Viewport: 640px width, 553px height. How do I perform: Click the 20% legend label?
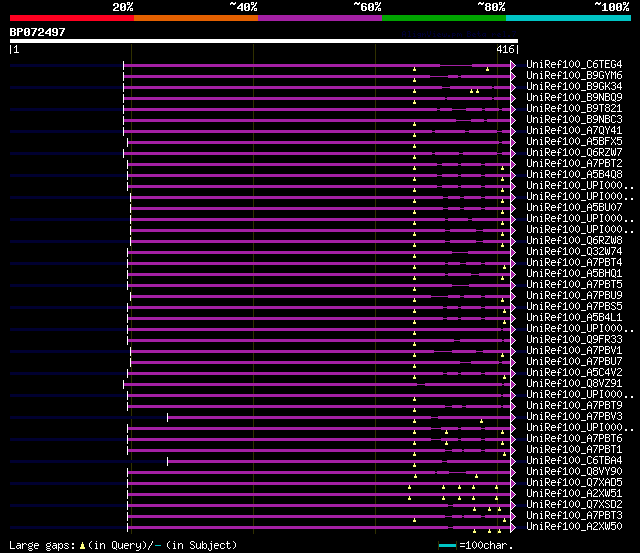(123, 7)
